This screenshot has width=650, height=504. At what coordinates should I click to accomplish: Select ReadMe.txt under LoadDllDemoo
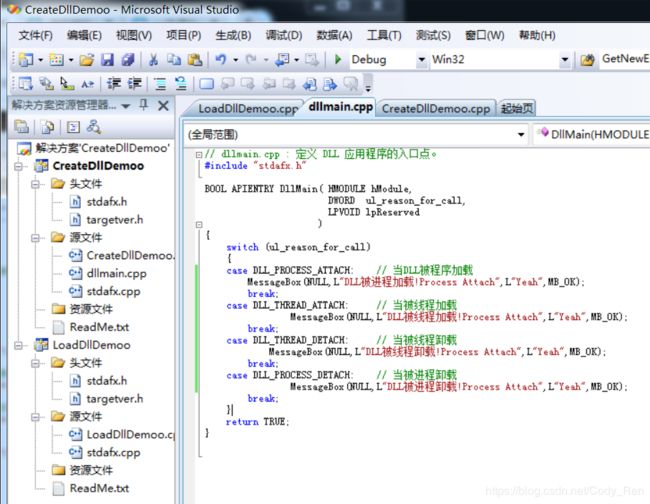[91, 488]
